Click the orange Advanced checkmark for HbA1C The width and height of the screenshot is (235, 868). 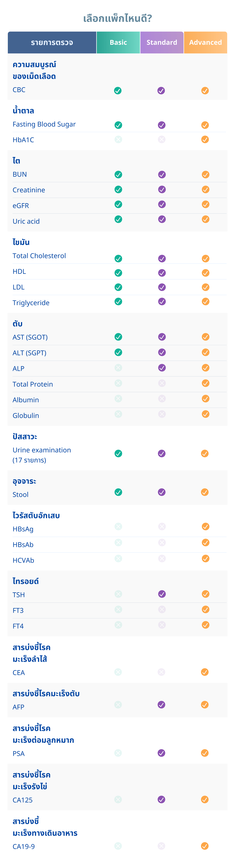pos(205,139)
